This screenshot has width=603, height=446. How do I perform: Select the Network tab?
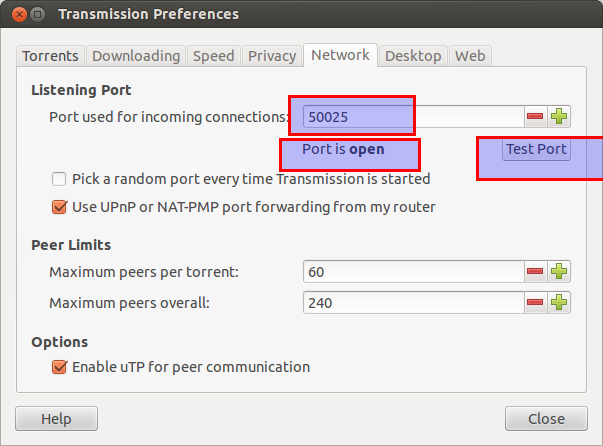340,55
